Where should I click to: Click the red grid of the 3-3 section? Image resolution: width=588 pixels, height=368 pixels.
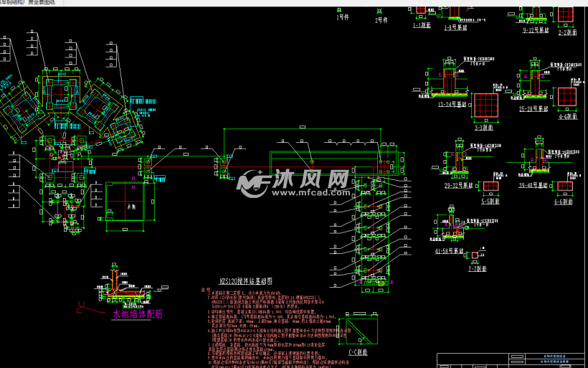click(486, 105)
